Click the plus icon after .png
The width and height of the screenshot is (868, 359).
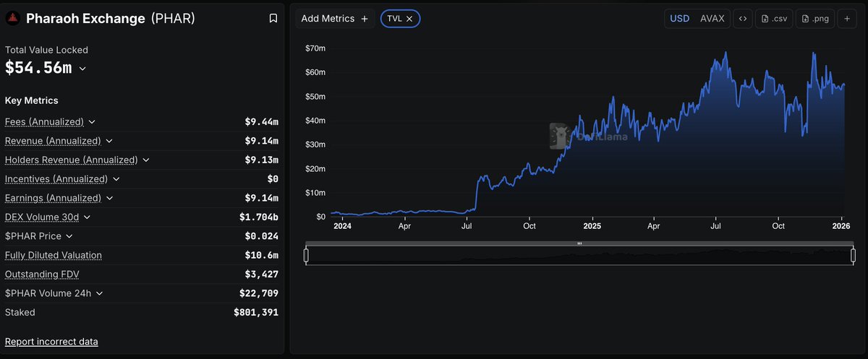(848, 19)
